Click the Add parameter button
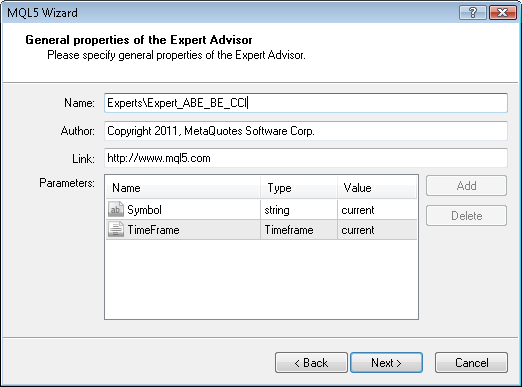Image resolution: width=522 pixels, height=387 pixels. coord(466,186)
